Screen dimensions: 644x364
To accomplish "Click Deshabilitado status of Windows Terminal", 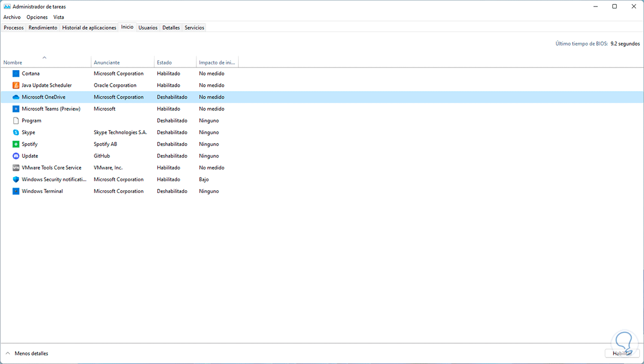I will pyautogui.click(x=172, y=191).
